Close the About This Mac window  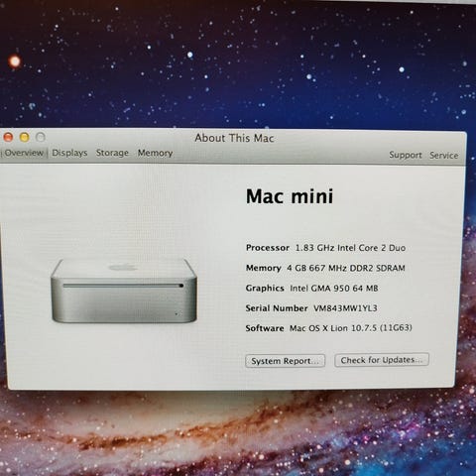tap(8, 137)
